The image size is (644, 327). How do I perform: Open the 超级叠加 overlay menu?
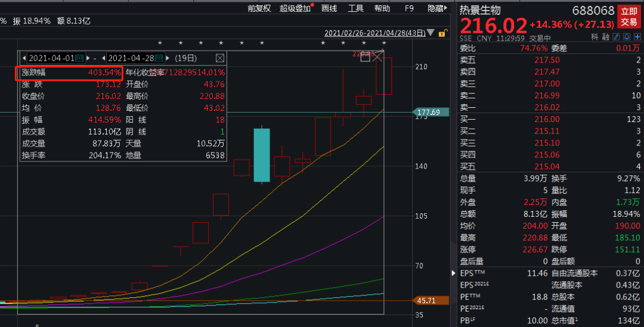295,8
